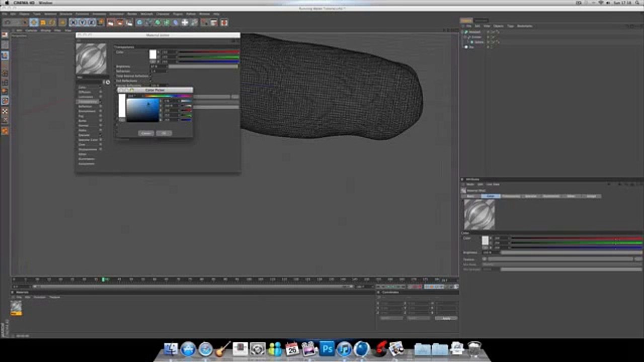Open the Illumination page in Material Editor
644x362 pixels.
pos(87,159)
